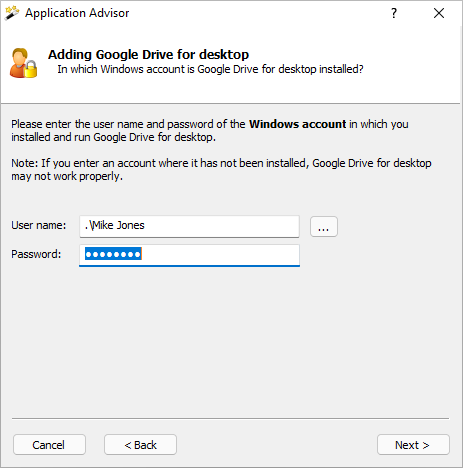Click the magic wand title bar icon
Image resolution: width=463 pixels, height=468 pixels.
point(12,13)
